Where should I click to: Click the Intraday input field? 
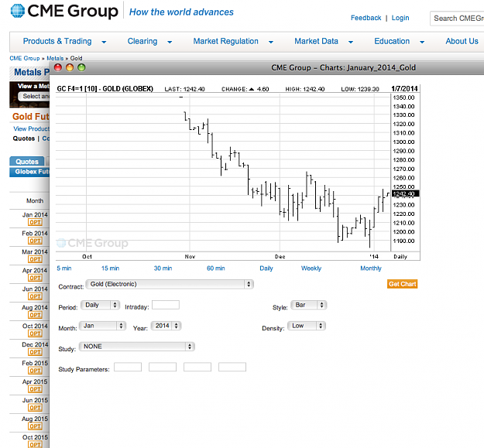tap(166, 305)
